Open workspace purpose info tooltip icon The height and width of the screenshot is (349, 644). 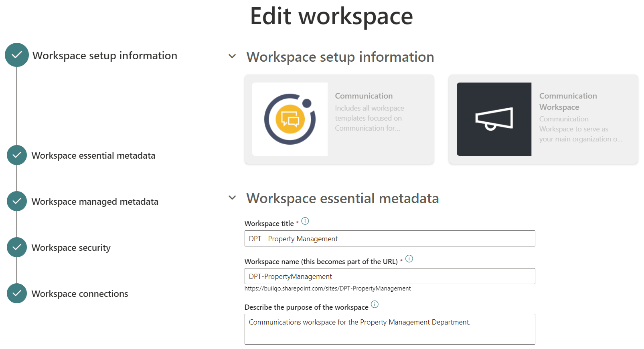pos(375,304)
